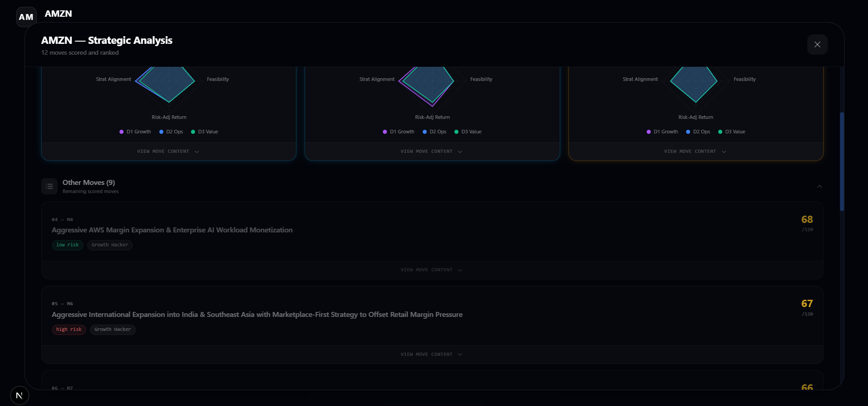Toggle D2 Ops legend in first radar card

(x=171, y=132)
